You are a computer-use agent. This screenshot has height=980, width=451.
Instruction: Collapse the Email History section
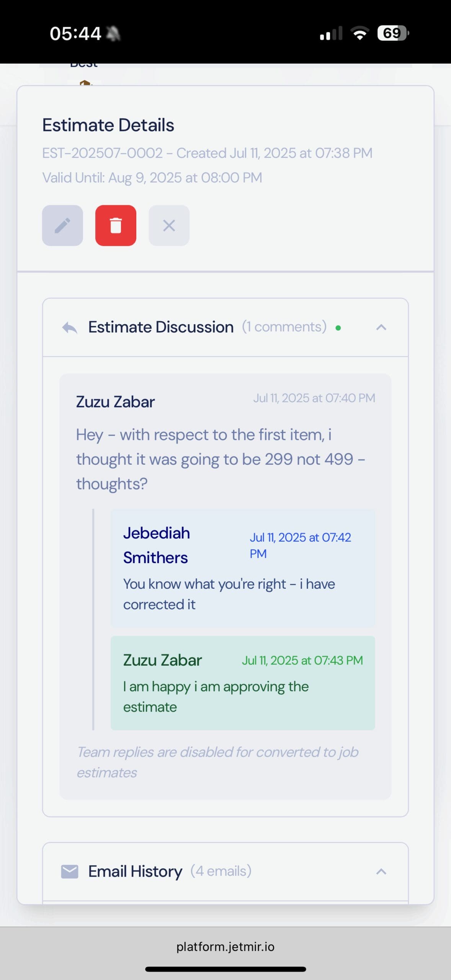click(x=381, y=872)
